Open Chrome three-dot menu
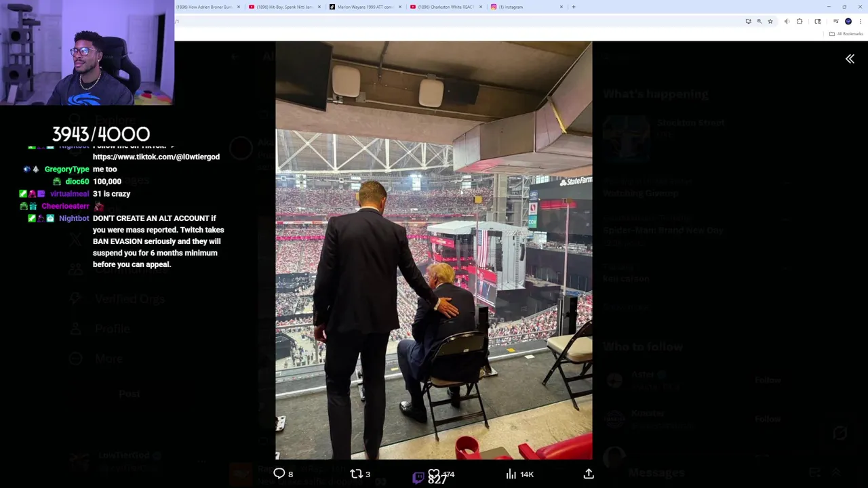The image size is (868, 488). pos(861,22)
